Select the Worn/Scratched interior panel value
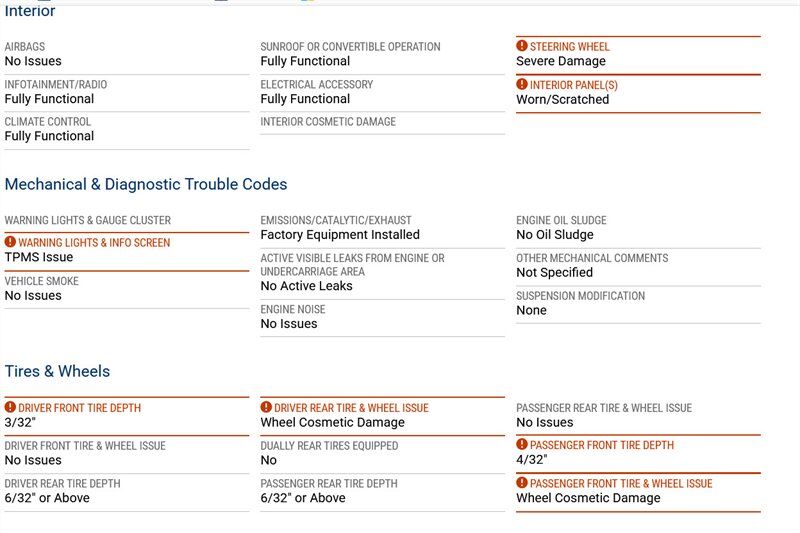Screen dimensions: 800x533 [562, 99]
